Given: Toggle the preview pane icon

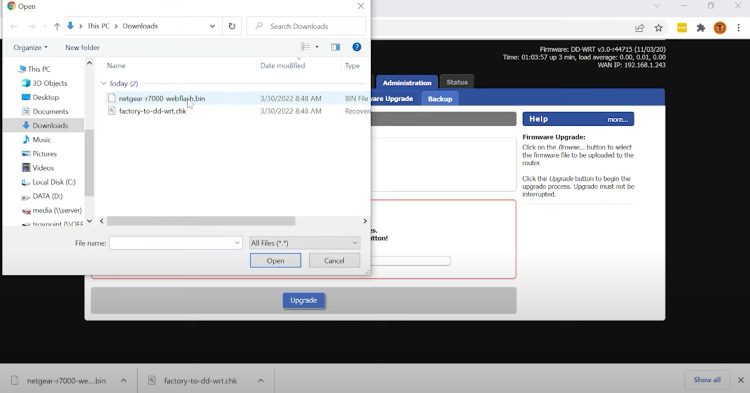Looking at the screenshot, I should click(335, 47).
